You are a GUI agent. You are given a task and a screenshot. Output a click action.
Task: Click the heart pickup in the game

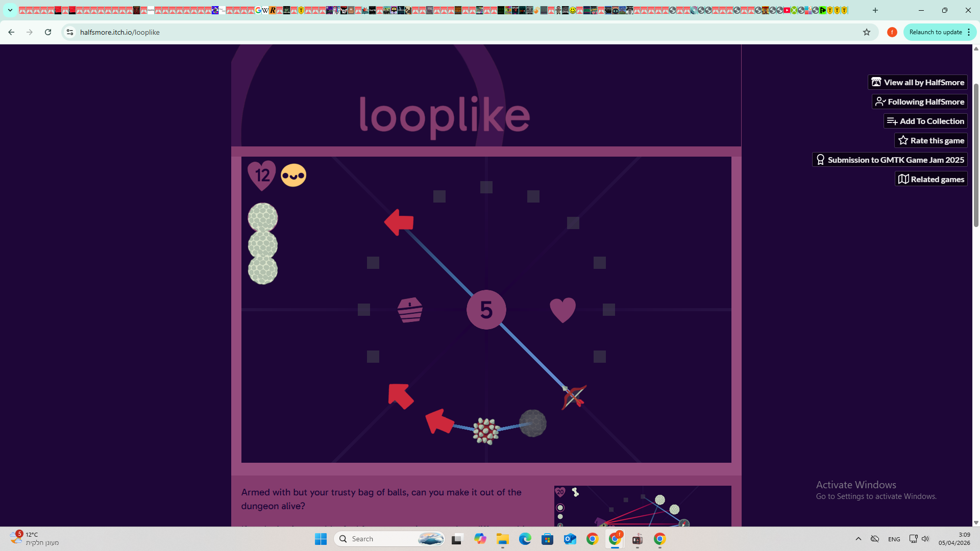pyautogui.click(x=562, y=310)
